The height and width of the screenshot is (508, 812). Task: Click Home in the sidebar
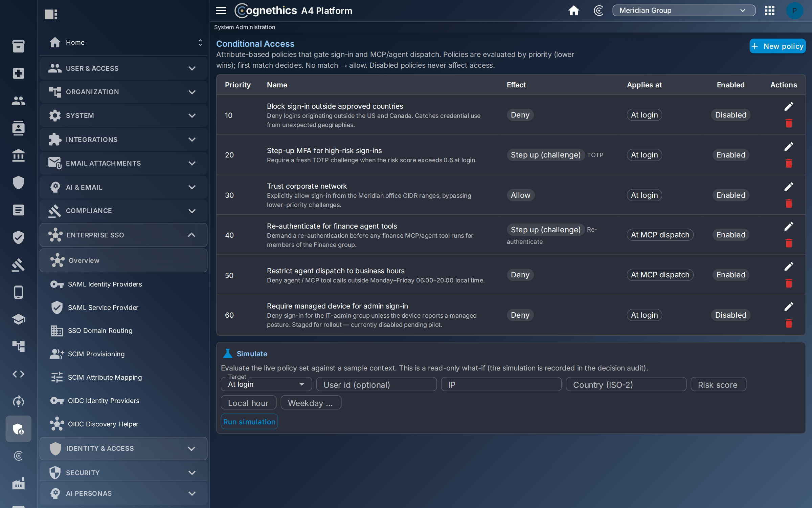pyautogui.click(x=123, y=42)
